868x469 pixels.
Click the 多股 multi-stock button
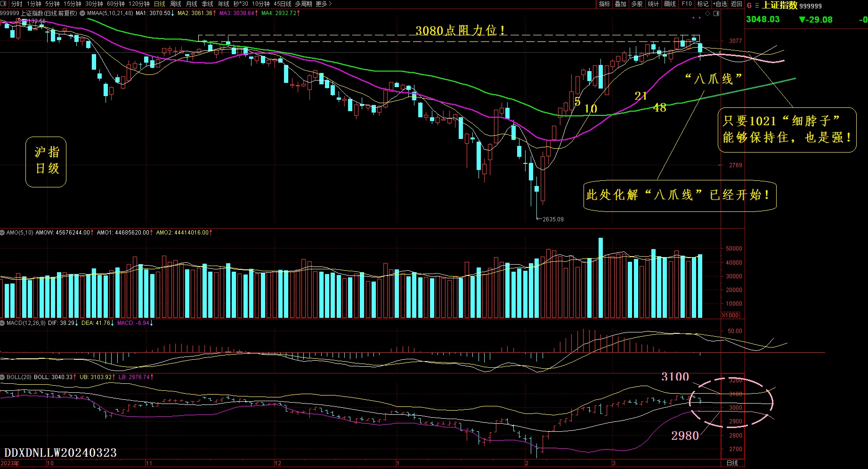(x=637, y=4)
